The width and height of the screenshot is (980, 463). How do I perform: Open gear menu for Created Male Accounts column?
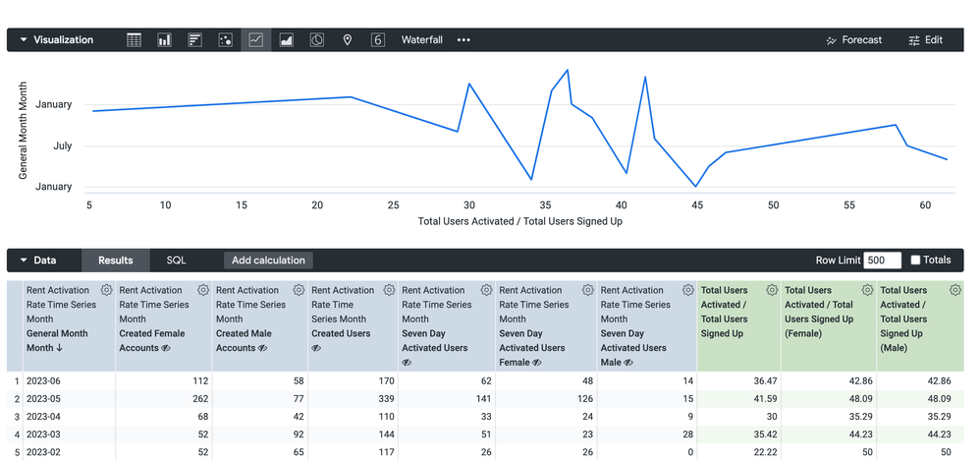coord(299,290)
